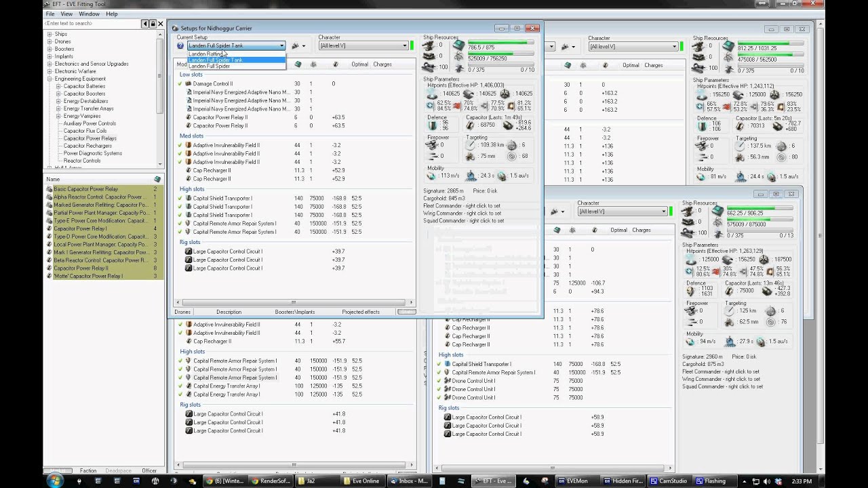Click the calibration icon showing 100 in front window
The height and width of the screenshot is (488, 868).
tap(428, 67)
